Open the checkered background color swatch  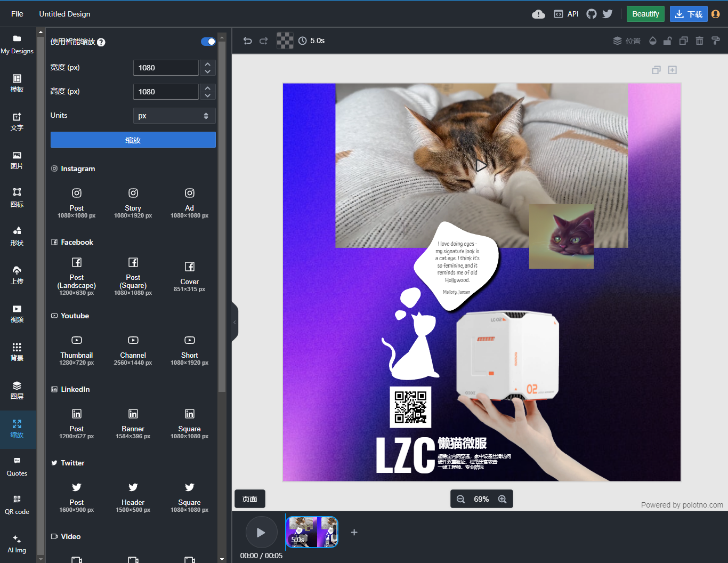(285, 41)
